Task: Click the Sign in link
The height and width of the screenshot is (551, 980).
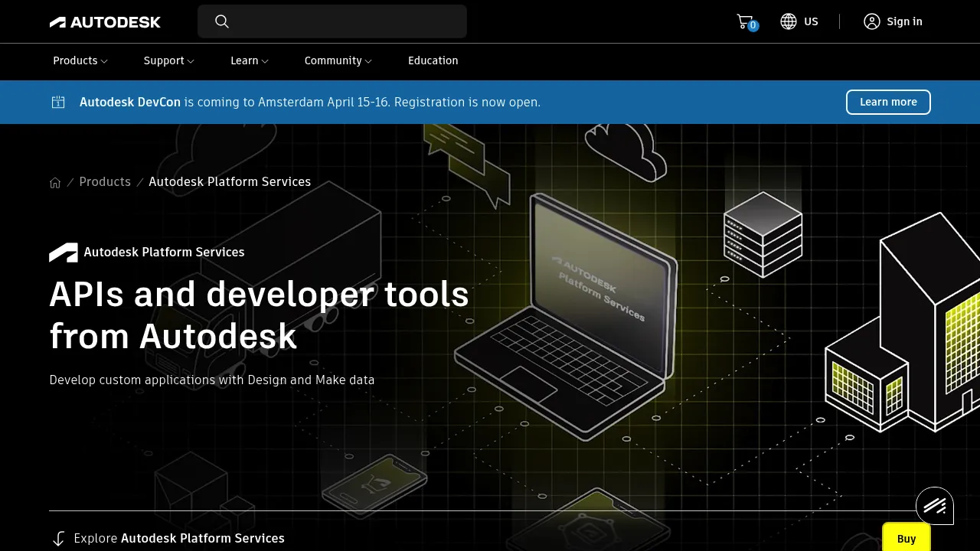Action: [904, 21]
